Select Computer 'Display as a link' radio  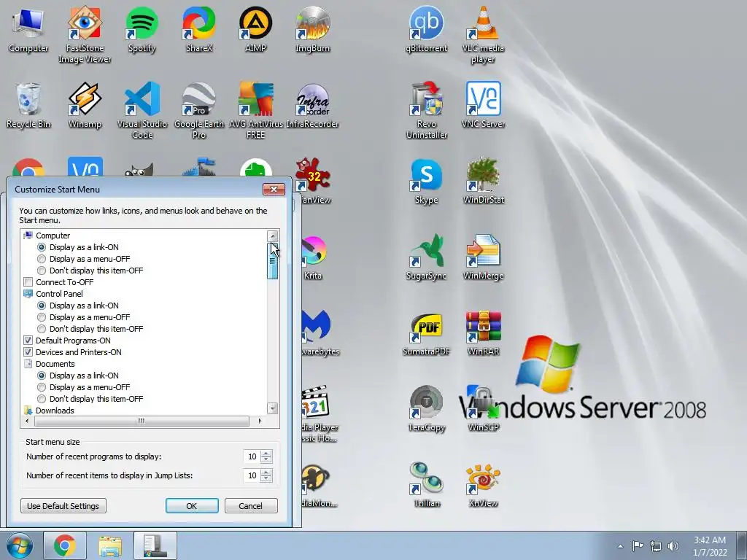point(42,247)
